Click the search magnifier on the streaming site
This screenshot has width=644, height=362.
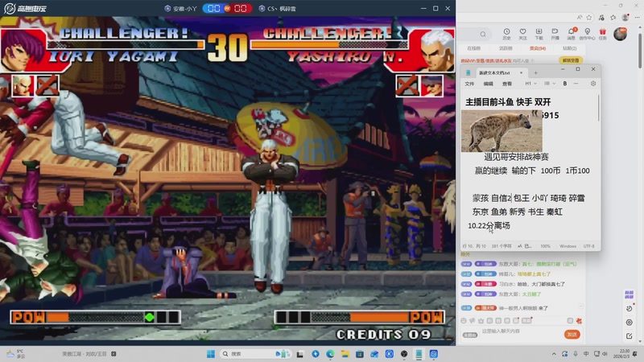pyautogui.click(x=483, y=34)
